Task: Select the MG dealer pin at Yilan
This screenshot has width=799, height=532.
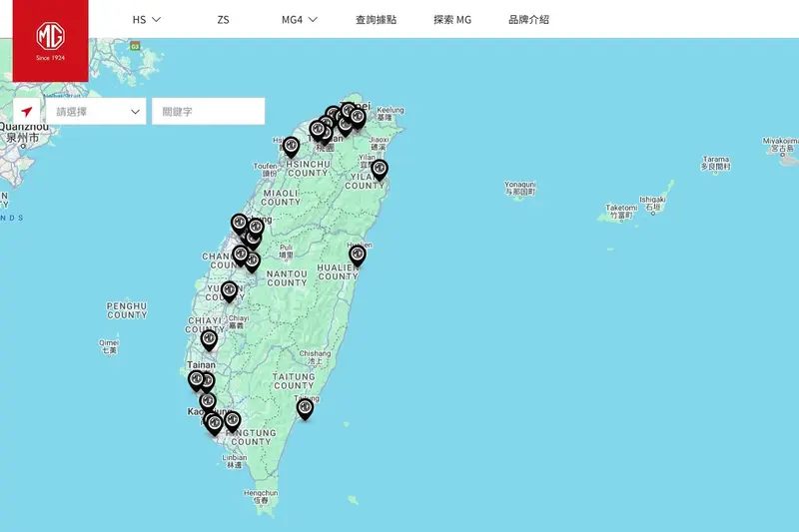Action: [379, 169]
